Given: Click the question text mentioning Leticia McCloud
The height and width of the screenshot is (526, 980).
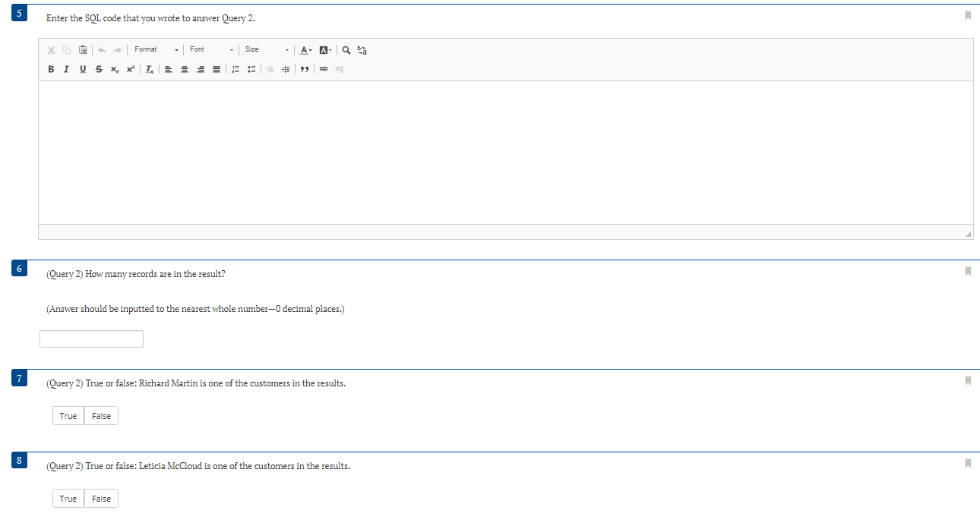Looking at the screenshot, I should (x=198, y=466).
